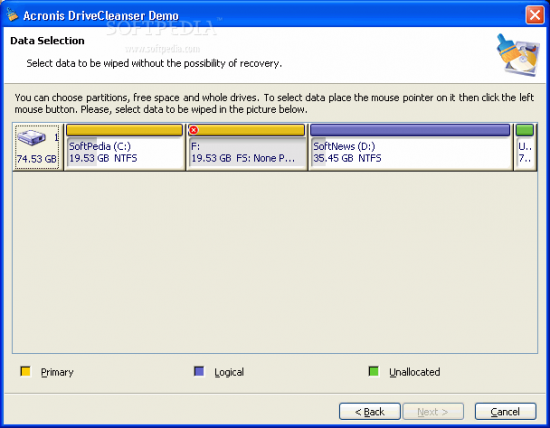Click the disabled Next button
Screen dimensions: 550x428
point(433,411)
